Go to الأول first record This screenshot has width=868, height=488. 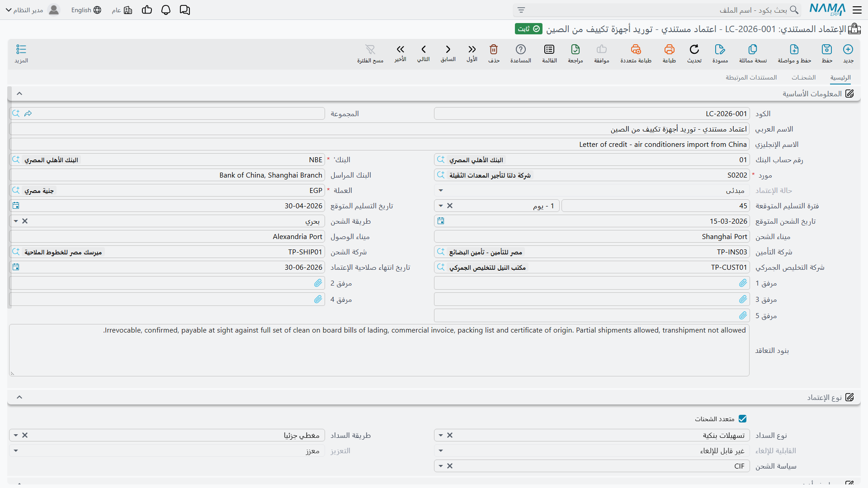point(472,49)
